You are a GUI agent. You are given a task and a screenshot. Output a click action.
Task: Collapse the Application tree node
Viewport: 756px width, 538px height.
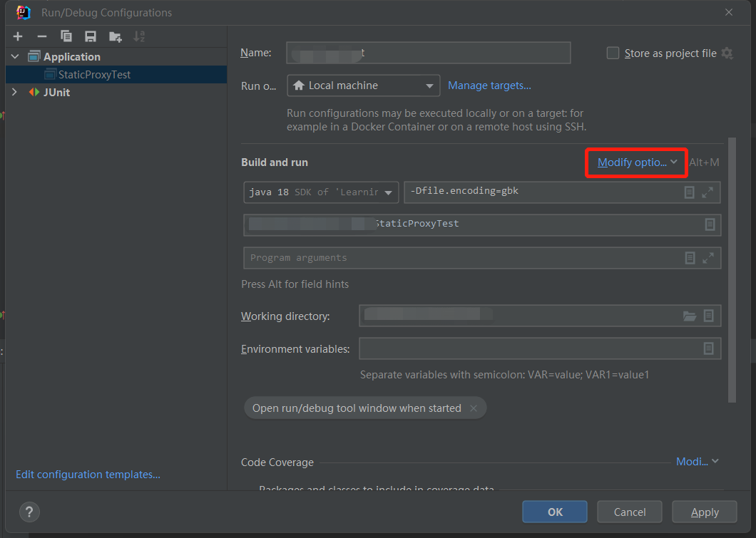pos(14,56)
